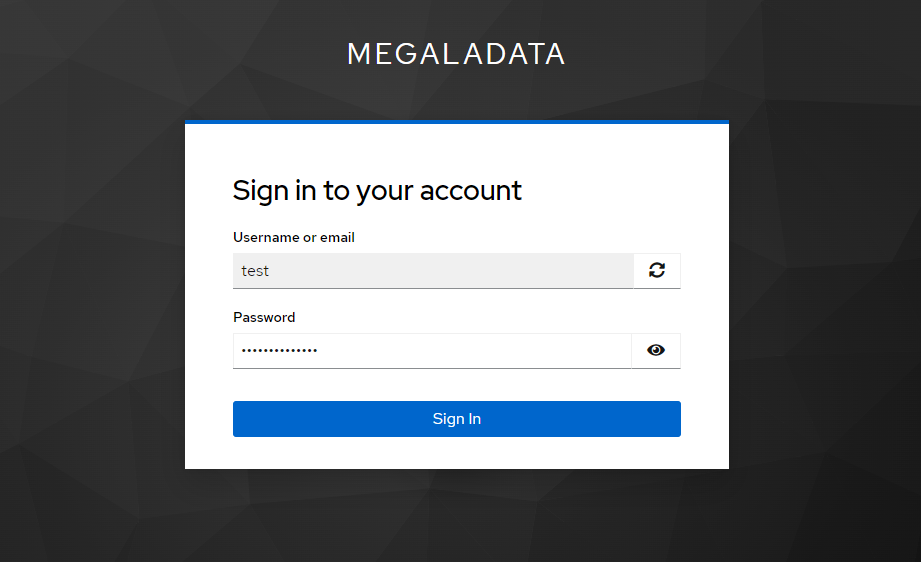Click the masked password dots
This screenshot has height=562, width=921.
click(280, 351)
